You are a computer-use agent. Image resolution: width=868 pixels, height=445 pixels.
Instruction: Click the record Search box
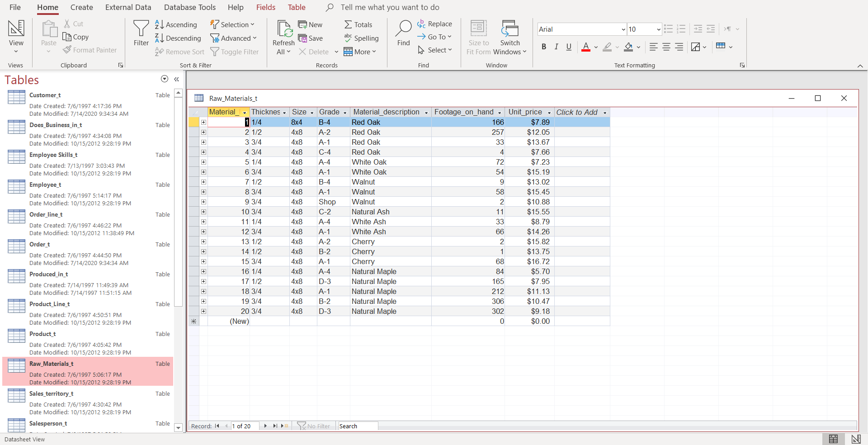point(358,426)
